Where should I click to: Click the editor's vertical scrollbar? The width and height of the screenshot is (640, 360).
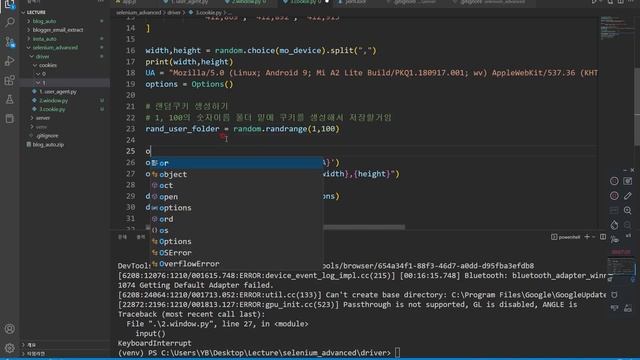[x=637, y=106]
